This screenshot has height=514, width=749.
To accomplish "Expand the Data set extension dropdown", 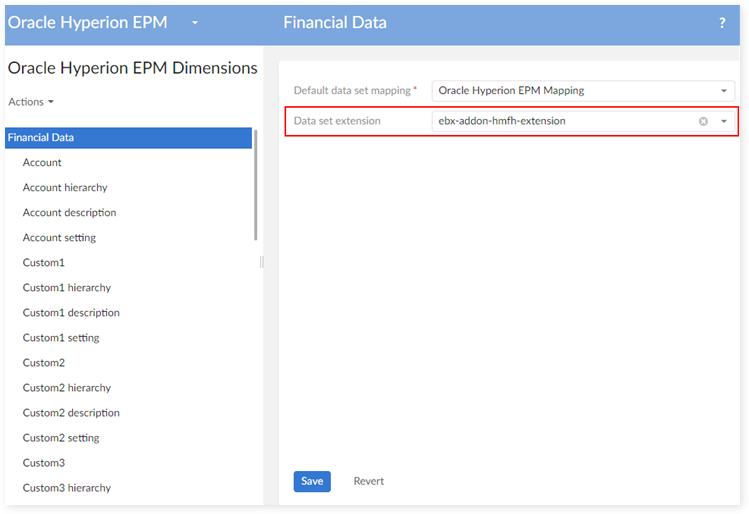I will tap(724, 121).
